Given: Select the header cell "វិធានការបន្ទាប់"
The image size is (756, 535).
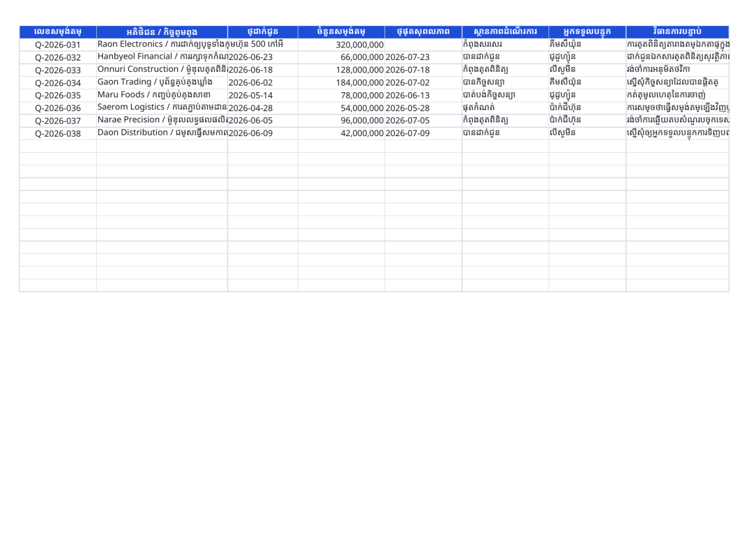Looking at the screenshot, I should click(x=678, y=32).
